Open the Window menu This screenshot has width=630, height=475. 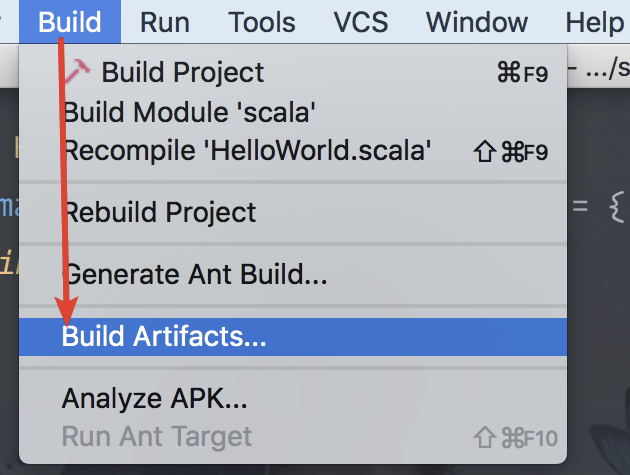coord(477,21)
